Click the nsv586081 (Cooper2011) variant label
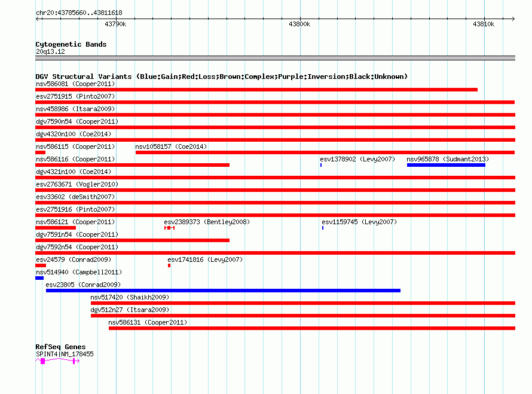Image resolution: width=532 pixels, height=394 pixels. pyautogui.click(x=75, y=84)
